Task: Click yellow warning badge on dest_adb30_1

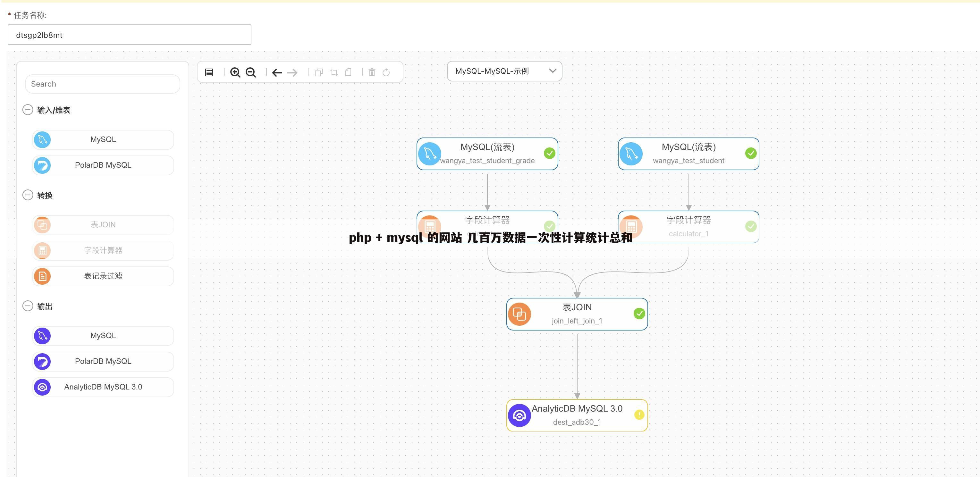Action: pyautogui.click(x=639, y=414)
